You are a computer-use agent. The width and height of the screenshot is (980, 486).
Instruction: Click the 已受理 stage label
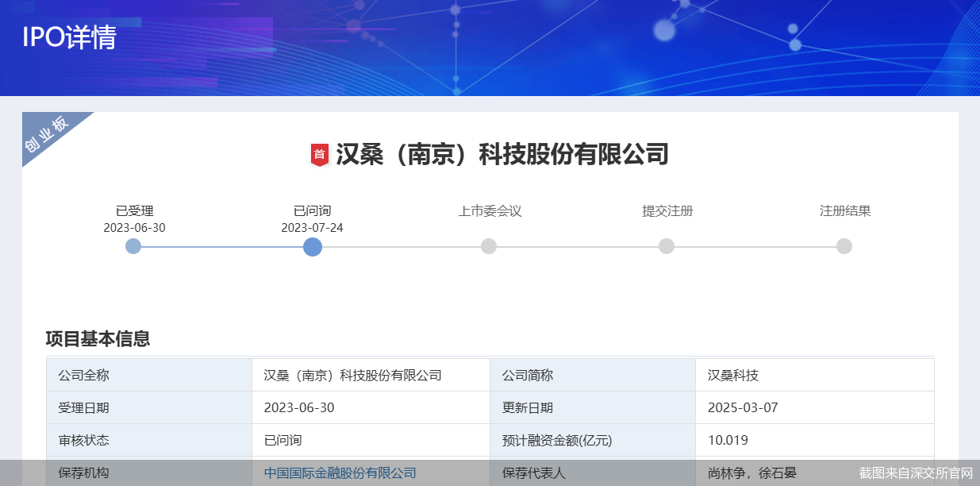134,211
